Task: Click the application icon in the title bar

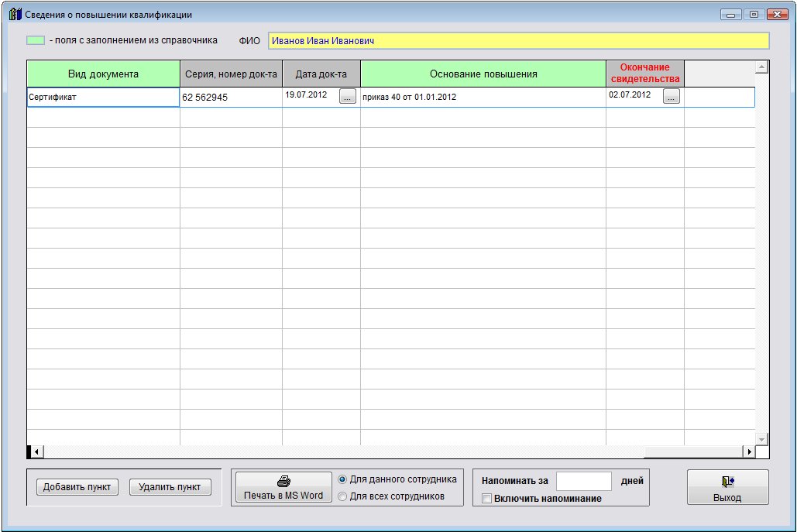Action: [14, 15]
